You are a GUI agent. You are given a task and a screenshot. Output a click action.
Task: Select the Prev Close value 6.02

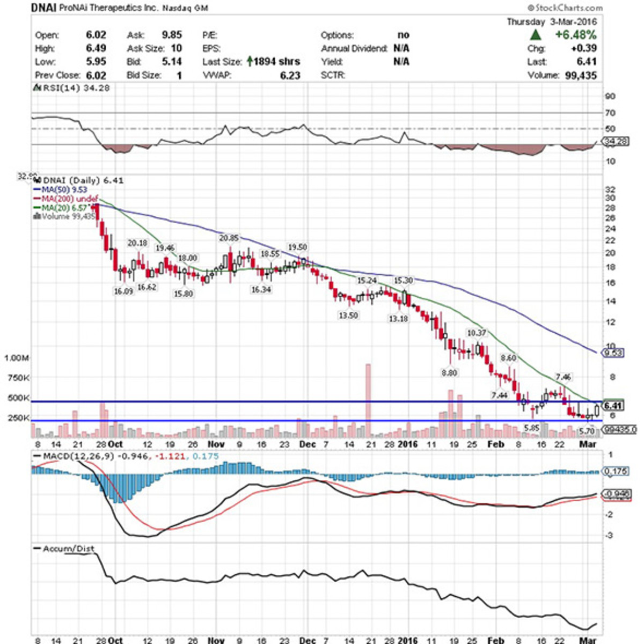coord(96,75)
